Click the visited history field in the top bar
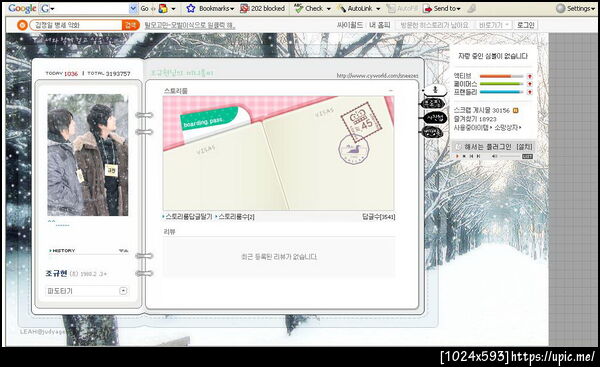600x367 pixels. [434, 25]
